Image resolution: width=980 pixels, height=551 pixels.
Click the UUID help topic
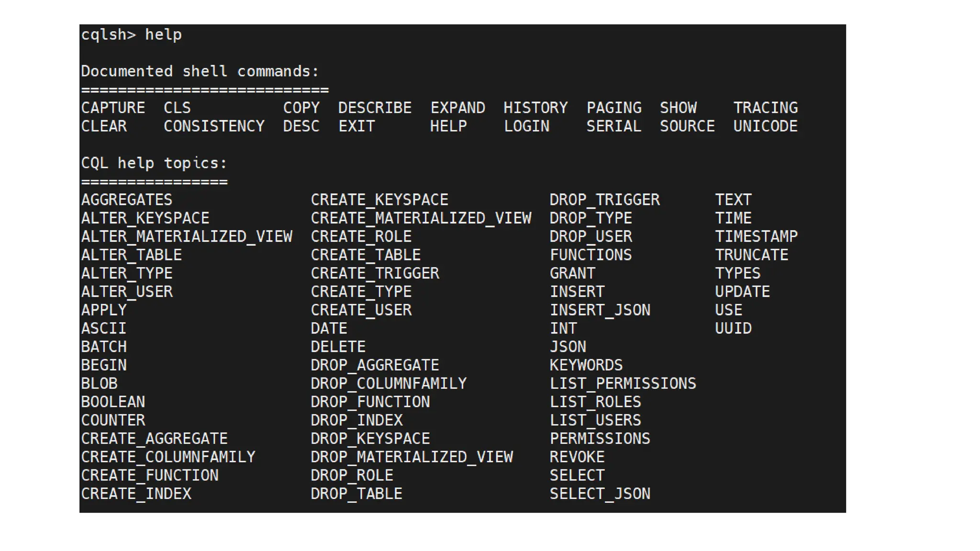click(x=733, y=328)
